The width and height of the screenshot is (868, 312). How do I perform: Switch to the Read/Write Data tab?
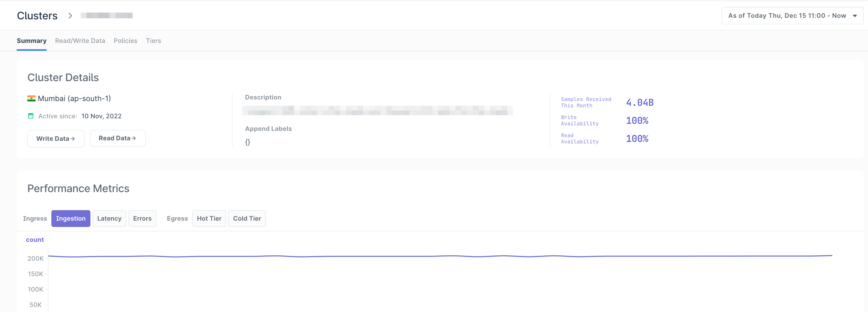tap(80, 41)
